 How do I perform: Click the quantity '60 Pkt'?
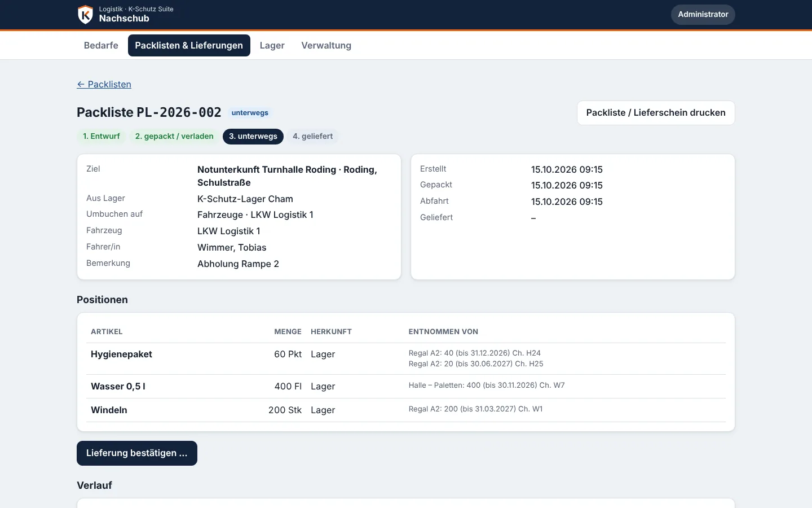pos(288,354)
